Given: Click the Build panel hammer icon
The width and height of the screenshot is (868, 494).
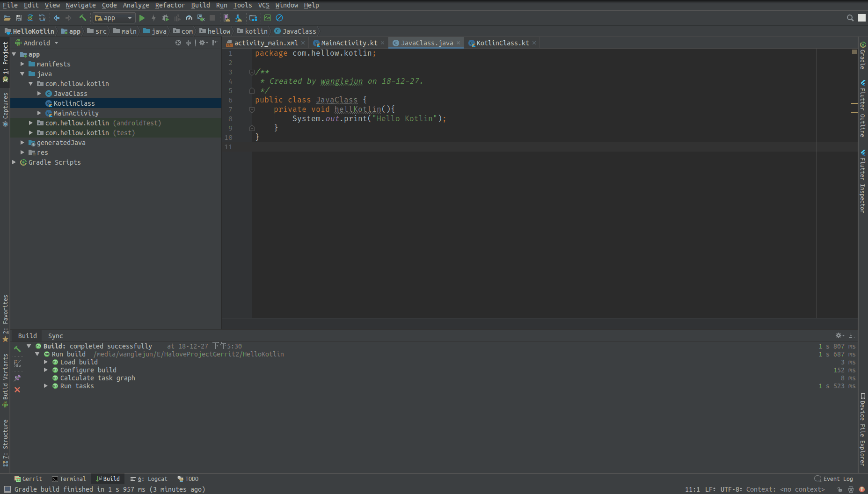Looking at the screenshot, I should [x=17, y=349].
